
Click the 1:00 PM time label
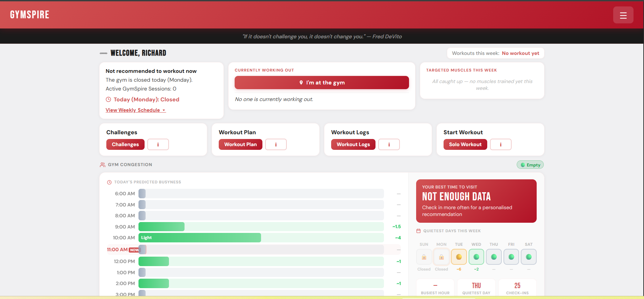coord(126,273)
